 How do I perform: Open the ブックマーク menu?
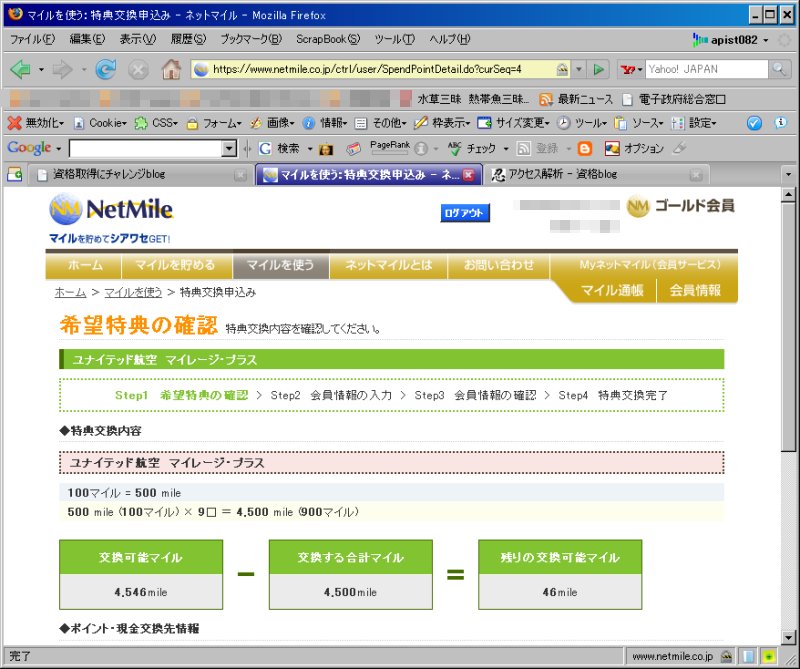point(251,39)
